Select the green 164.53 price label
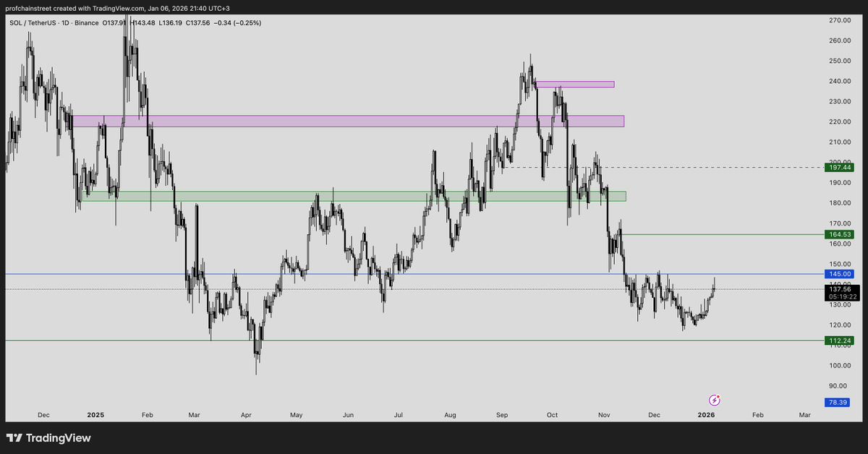Viewport: 868px width, 454px height. click(x=840, y=234)
